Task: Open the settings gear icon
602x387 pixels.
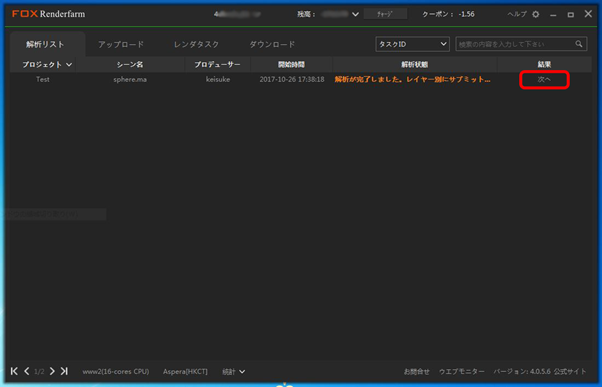Action: [x=536, y=14]
